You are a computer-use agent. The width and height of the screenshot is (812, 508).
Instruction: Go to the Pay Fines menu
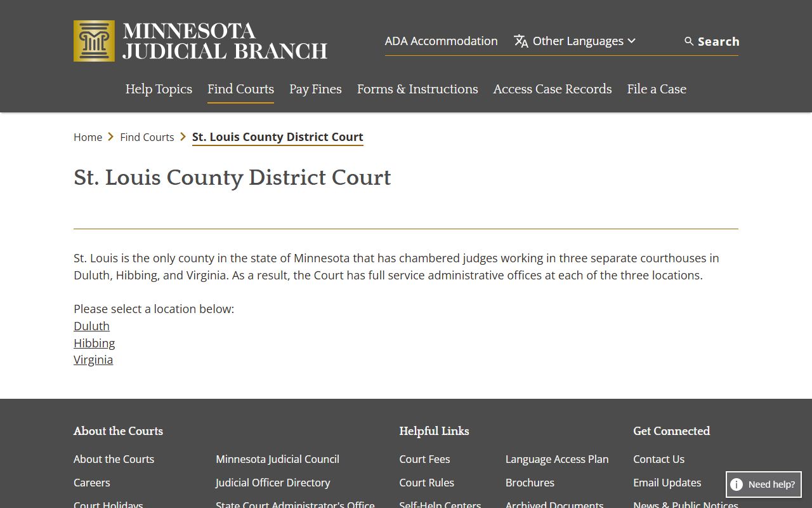(315, 89)
